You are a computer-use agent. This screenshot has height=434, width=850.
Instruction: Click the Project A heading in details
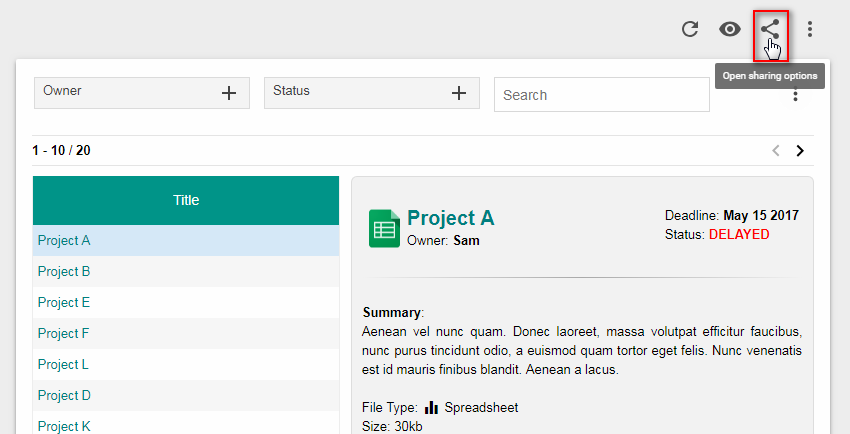[x=450, y=218]
